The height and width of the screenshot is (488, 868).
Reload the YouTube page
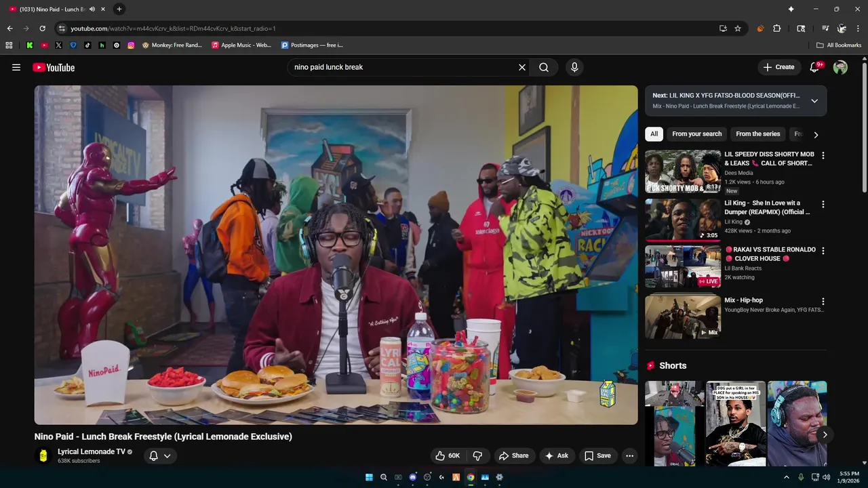click(x=42, y=28)
